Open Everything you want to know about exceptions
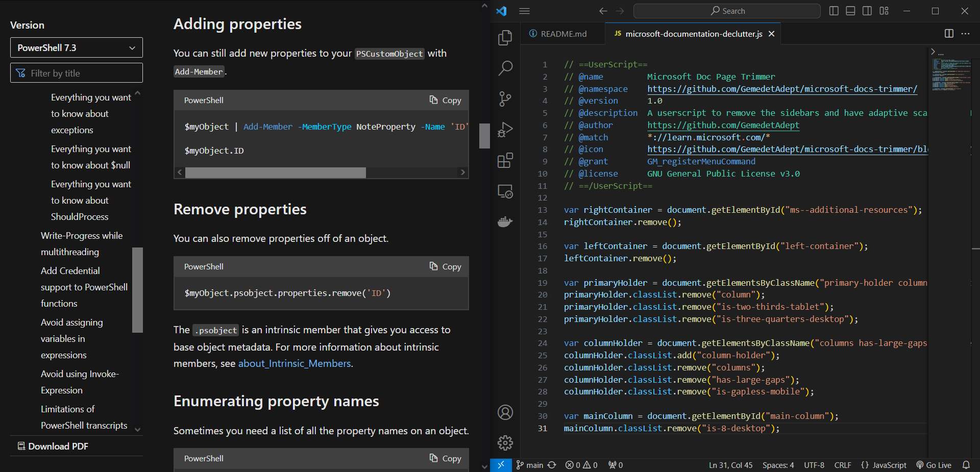The width and height of the screenshot is (980, 472). (91, 114)
